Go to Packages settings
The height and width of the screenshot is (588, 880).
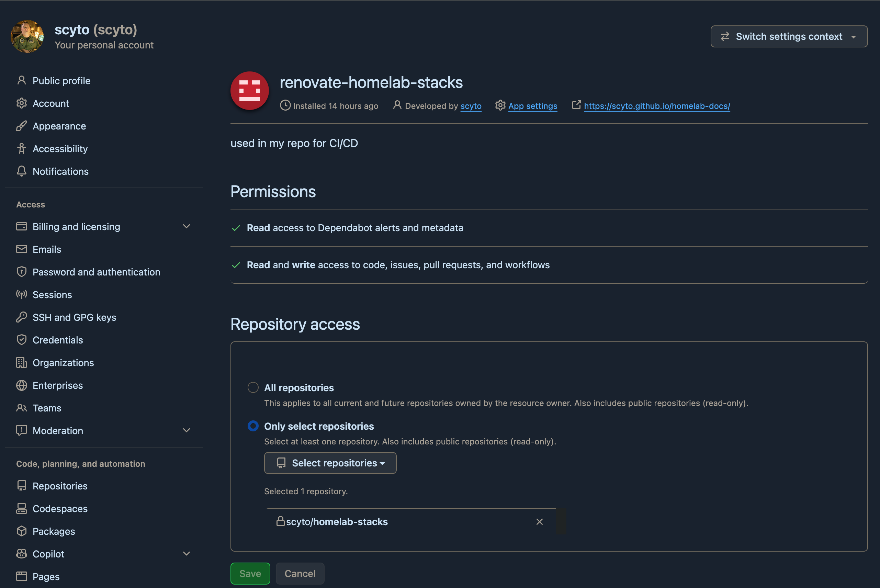tap(54, 531)
